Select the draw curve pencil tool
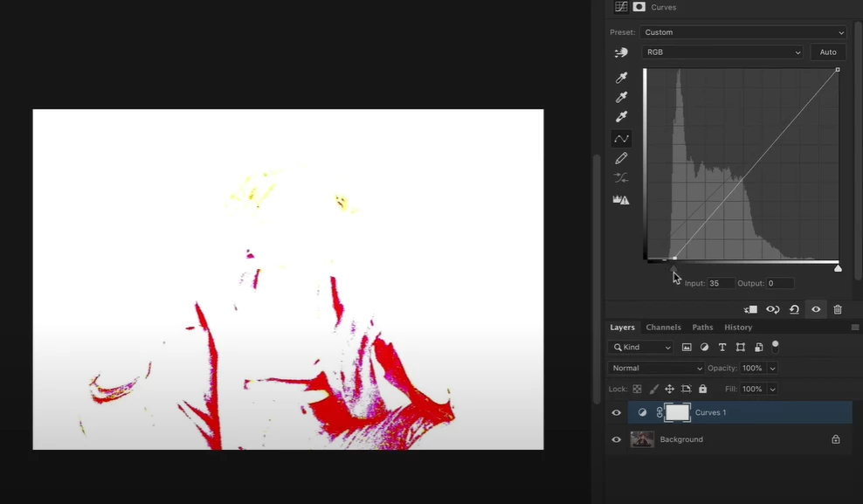This screenshot has width=863, height=504. click(x=621, y=158)
